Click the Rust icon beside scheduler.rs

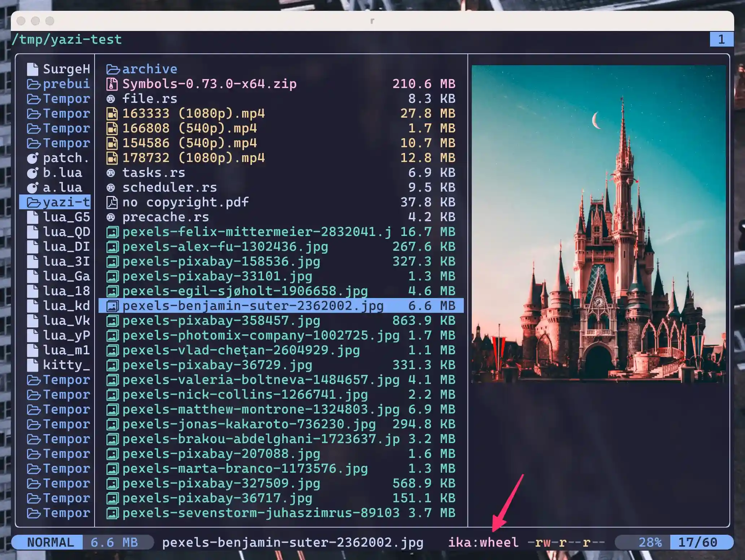click(111, 188)
